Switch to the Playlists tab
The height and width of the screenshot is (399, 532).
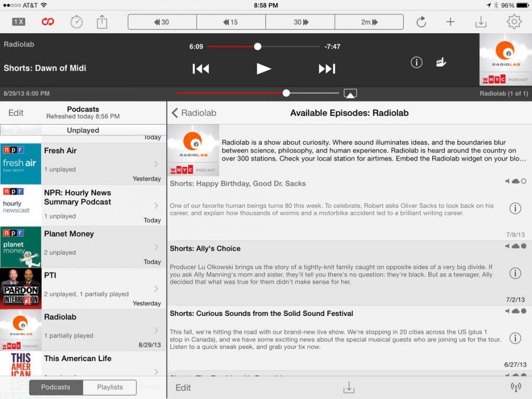click(110, 387)
